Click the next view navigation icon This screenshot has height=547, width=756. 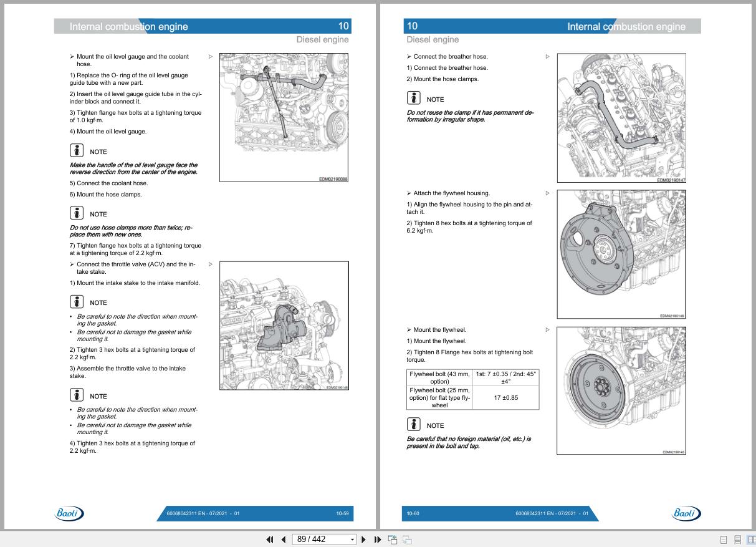coord(407,540)
